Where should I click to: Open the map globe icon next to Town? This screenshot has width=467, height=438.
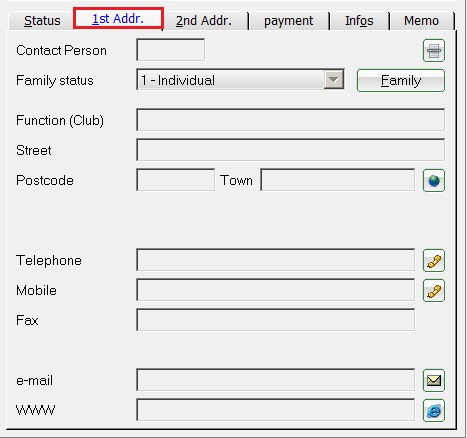click(434, 181)
